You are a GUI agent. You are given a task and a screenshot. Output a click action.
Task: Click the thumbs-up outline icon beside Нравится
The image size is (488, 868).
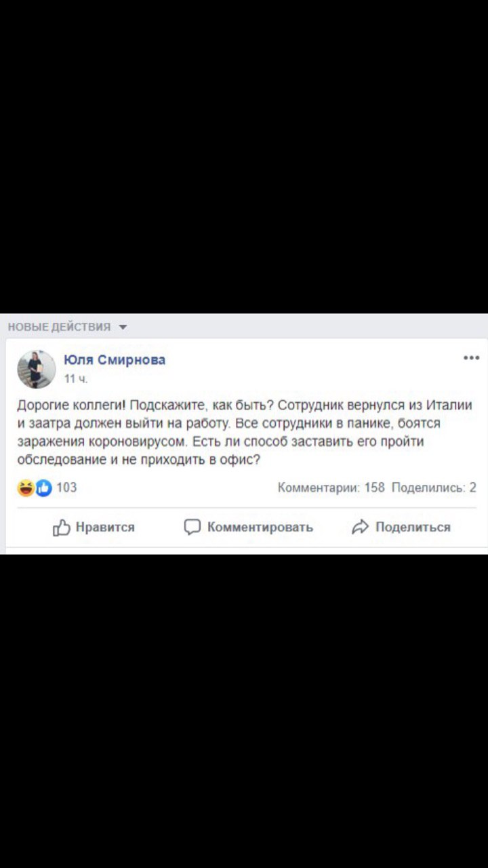point(62,527)
